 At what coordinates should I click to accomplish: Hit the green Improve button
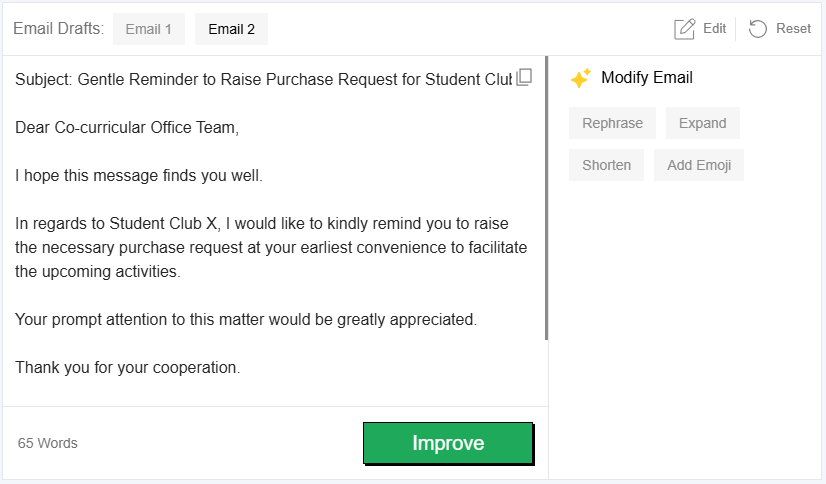pyautogui.click(x=448, y=443)
